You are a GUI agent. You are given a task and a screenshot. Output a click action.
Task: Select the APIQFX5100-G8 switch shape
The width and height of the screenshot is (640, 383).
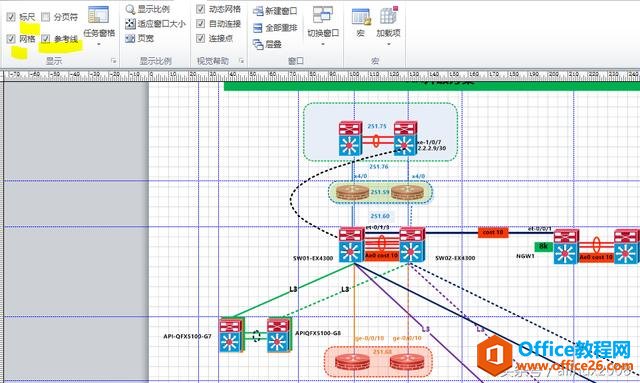280,336
